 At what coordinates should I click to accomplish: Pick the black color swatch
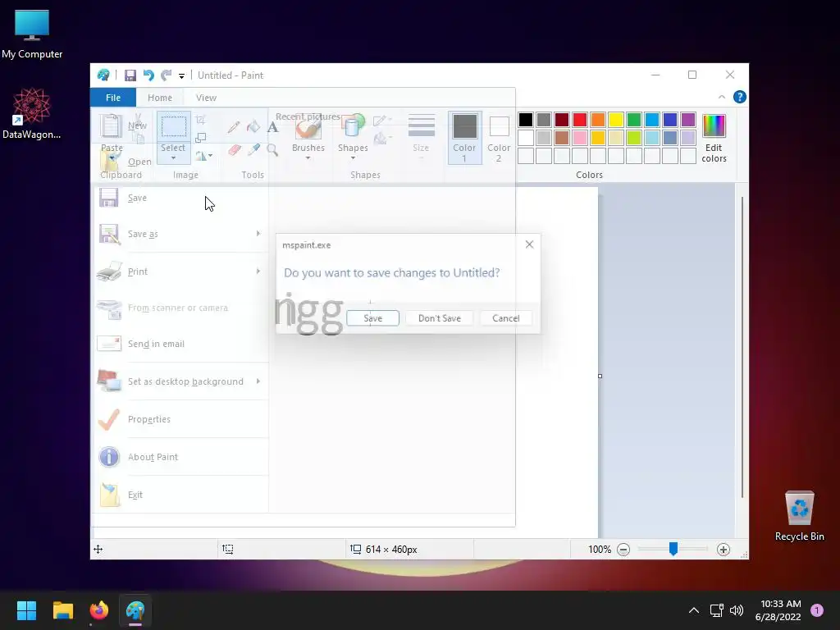pyautogui.click(x=526, y=120)
